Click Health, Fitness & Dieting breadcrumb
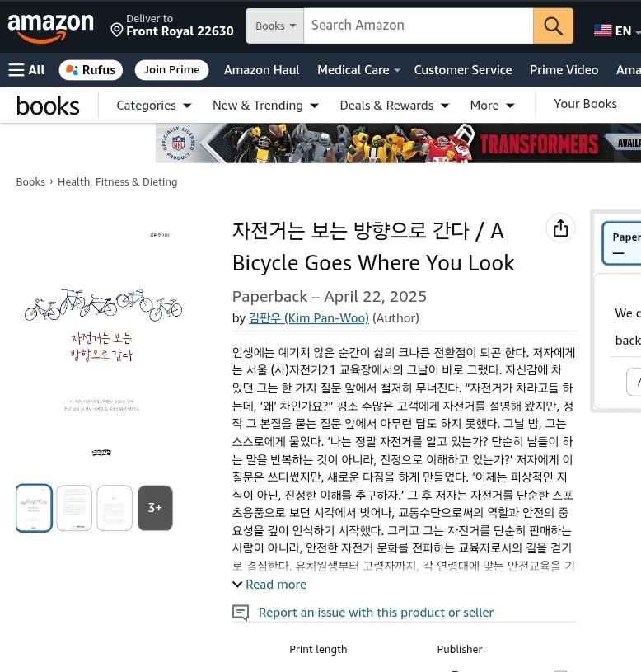 tap(117, 181)
